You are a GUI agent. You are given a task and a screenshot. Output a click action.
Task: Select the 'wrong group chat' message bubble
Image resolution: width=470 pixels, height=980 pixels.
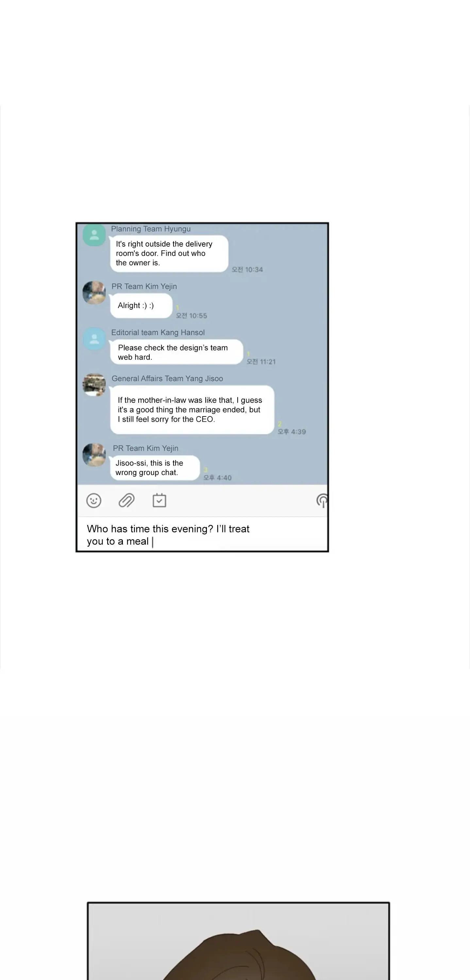pyautogui.click(x=155, y=467)
